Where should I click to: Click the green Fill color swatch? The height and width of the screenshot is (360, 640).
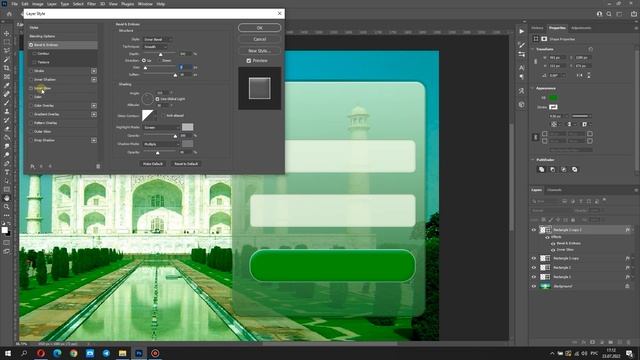pyautogui.click(x=553, y=98)
